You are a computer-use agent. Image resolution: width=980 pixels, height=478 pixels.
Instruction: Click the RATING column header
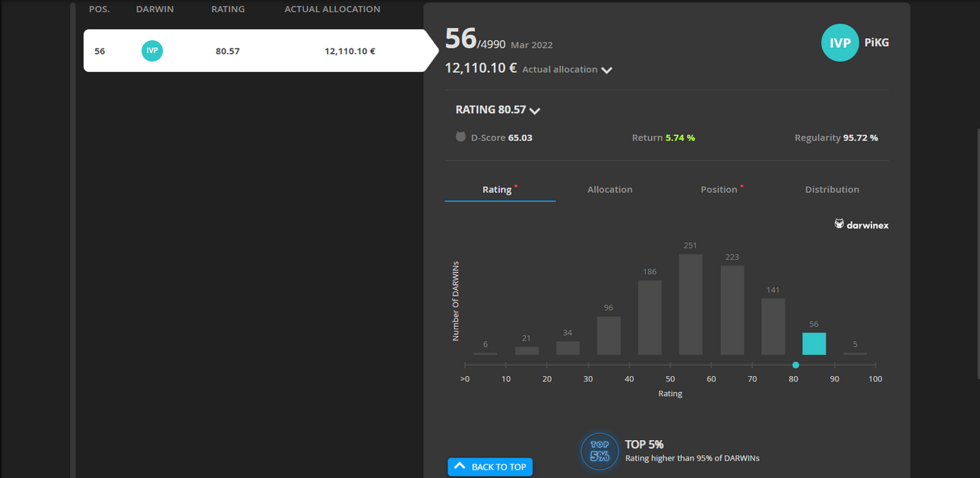pyautogui.click(x=228, y=9)
